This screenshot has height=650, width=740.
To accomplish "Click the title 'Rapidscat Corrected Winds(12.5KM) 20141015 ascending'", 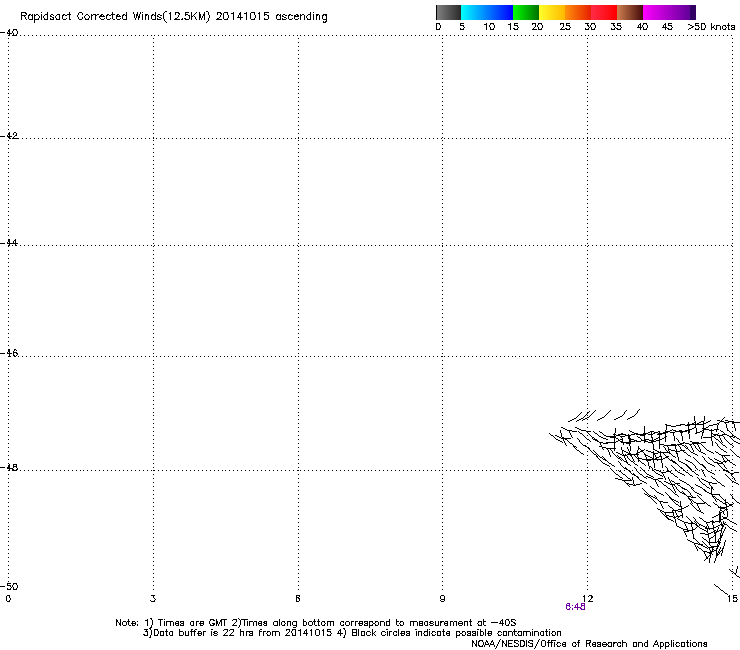I will [x=174, y=17].
